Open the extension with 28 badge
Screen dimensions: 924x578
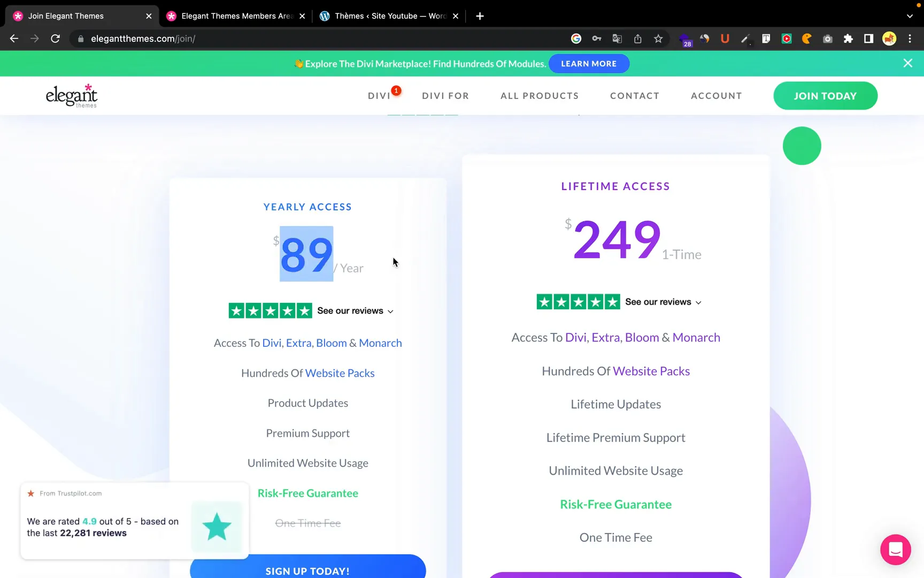[685, 40]
